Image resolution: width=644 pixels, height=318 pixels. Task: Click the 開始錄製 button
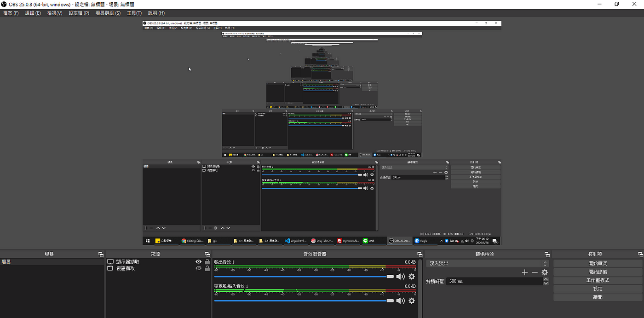point(598,272)
